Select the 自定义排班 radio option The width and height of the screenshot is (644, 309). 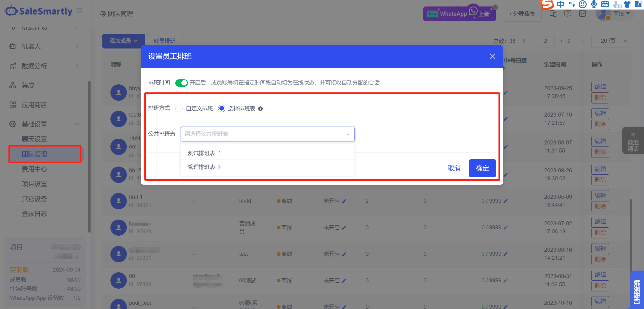tap(179, 109)
